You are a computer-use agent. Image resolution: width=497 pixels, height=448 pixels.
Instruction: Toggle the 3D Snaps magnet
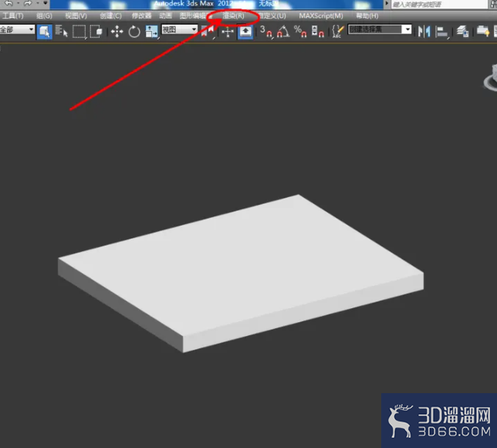(x=266, y=32)
